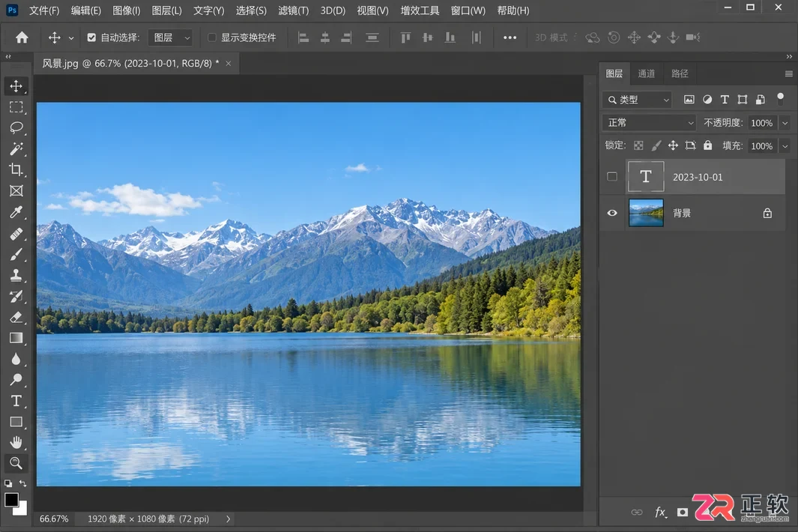Choose the Horizontal Type tool

point(16,401)
